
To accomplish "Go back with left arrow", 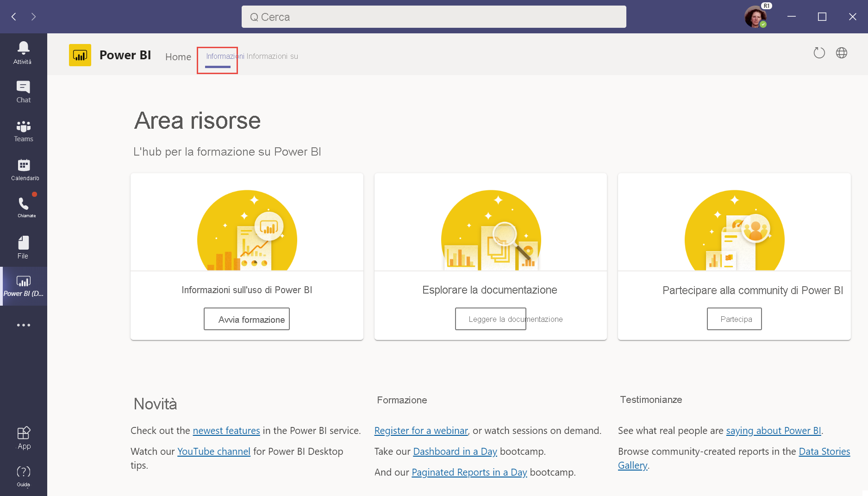I will (14, 17).
